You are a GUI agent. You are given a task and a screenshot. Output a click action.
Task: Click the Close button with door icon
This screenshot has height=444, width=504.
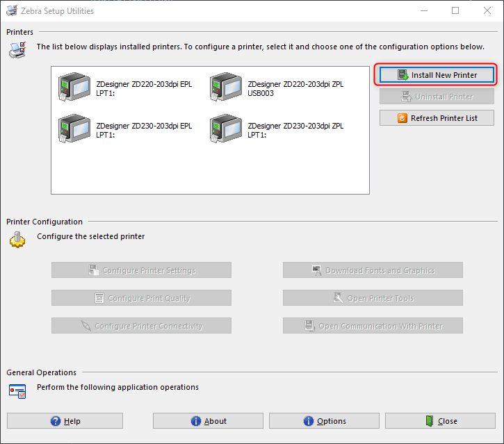[x=440, y=421]
